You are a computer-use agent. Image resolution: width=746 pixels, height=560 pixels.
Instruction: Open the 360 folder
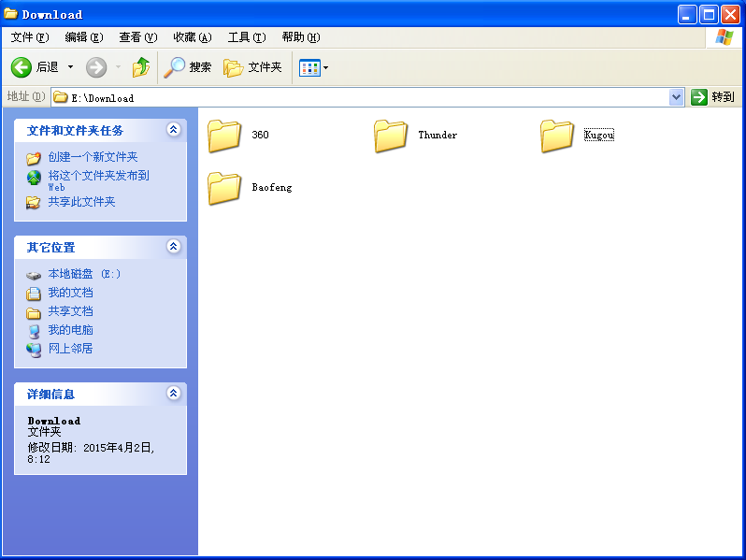click(224, 136)
